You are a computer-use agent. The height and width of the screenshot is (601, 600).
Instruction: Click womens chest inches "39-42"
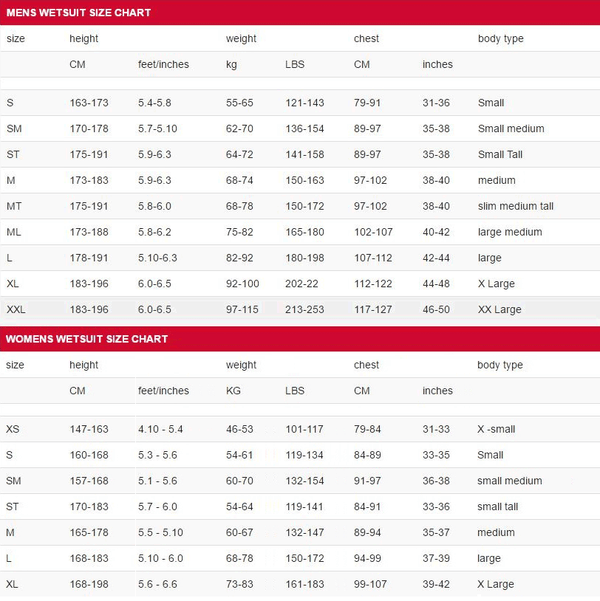(x=436, y=585)
